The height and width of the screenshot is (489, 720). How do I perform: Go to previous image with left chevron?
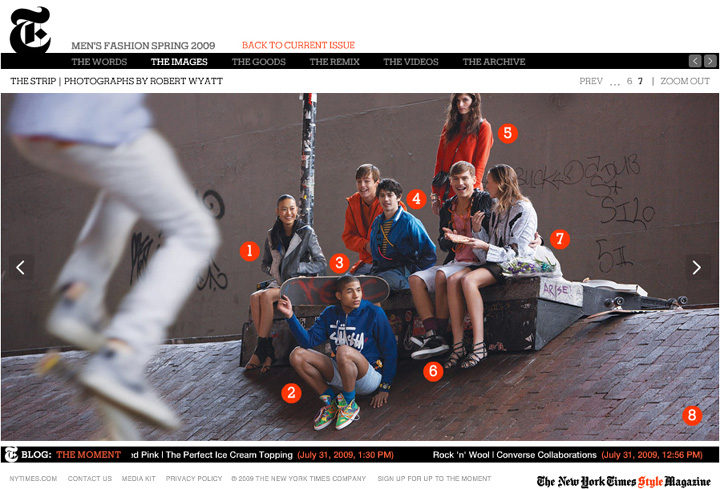coord(21,267)
